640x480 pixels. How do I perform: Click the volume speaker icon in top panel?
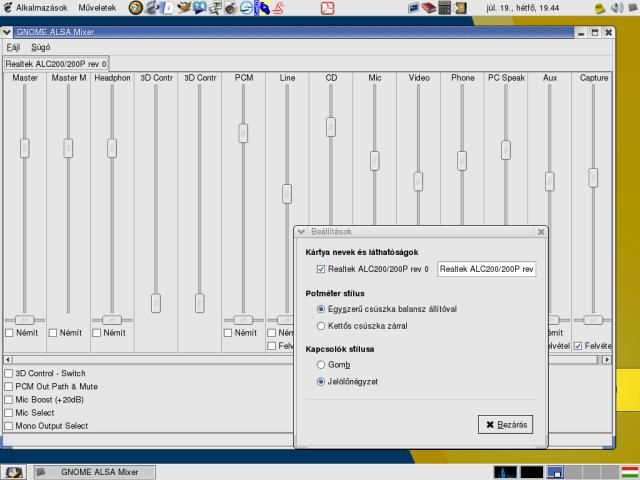coord(616,7)
